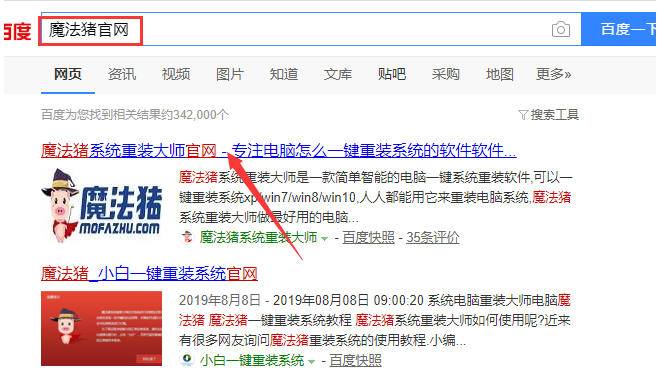
Task: Open the red 魔法猪 screenshot thumbnail
Action: click(102, 328)
